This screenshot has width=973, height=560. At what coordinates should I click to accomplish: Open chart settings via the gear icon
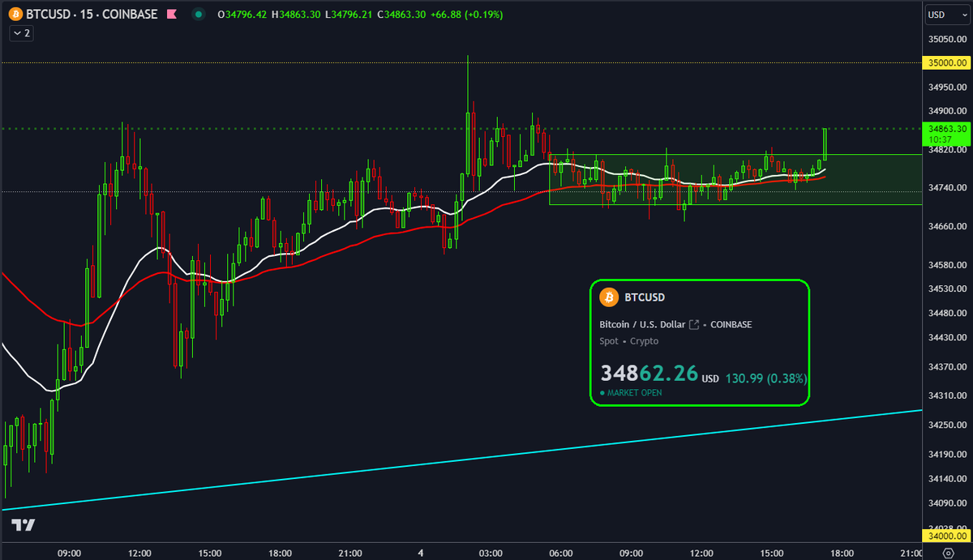[947, 552]
